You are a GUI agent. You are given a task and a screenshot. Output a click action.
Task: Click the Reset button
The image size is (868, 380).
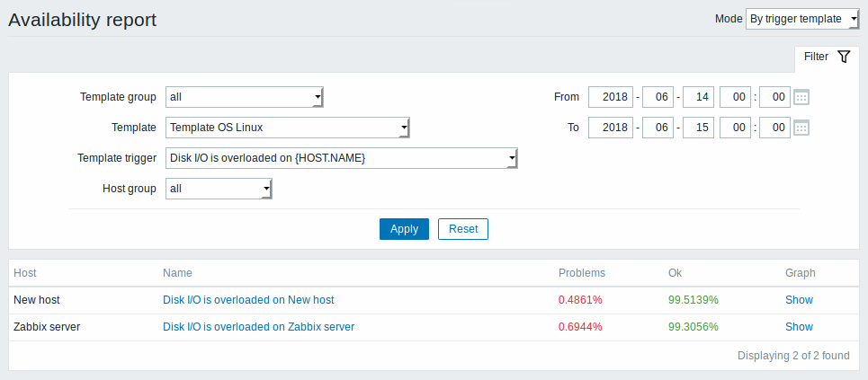point(463,229)
